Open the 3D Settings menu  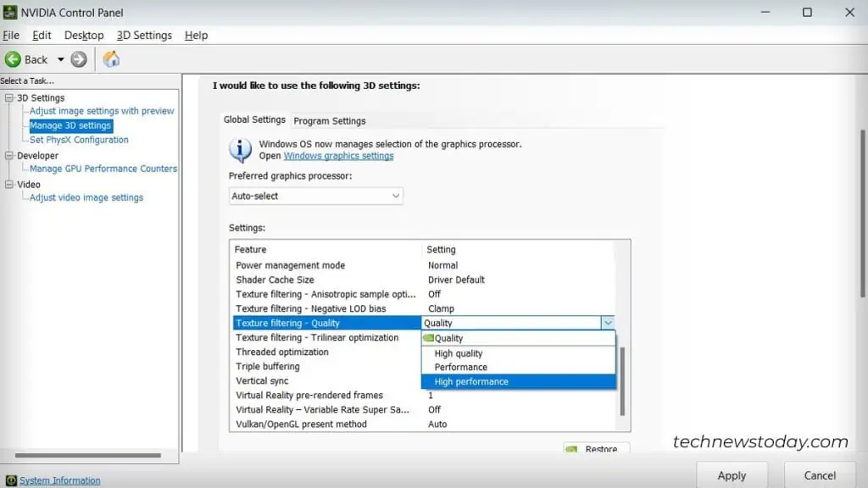[144, 35]
